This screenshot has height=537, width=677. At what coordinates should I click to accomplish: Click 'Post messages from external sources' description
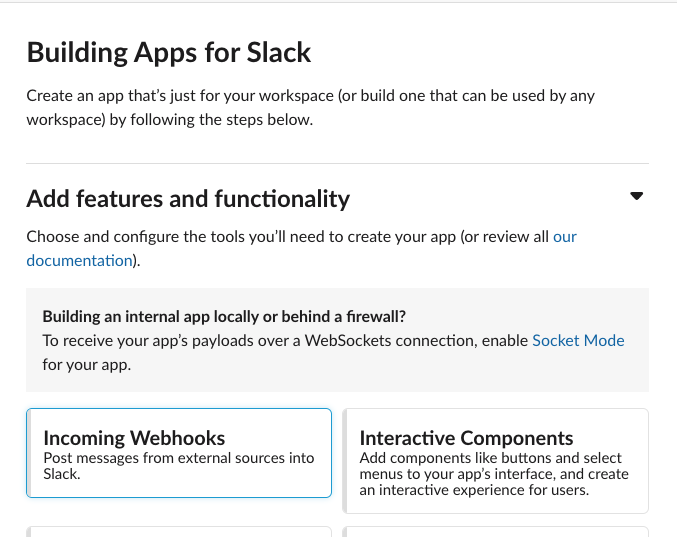point(178,458)
